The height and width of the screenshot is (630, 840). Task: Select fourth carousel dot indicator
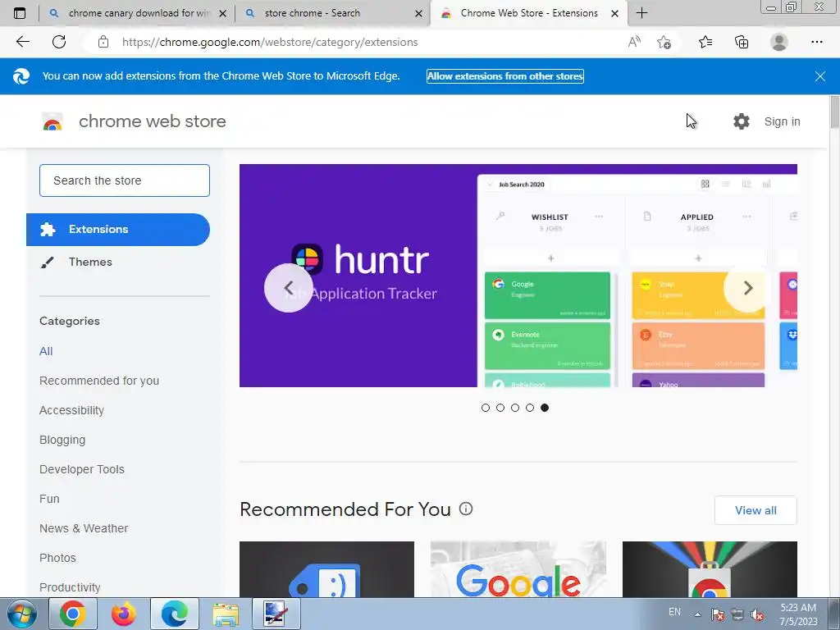530,408
